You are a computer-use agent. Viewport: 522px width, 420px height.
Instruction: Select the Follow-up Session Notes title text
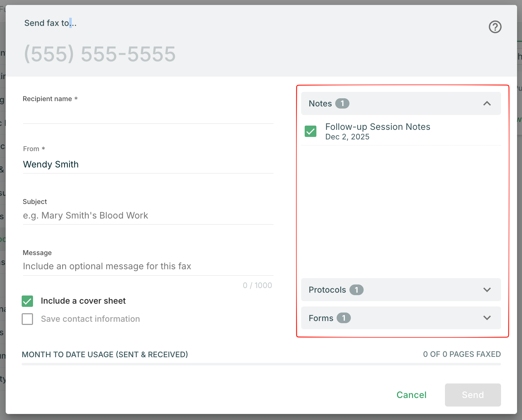(377, 127)
